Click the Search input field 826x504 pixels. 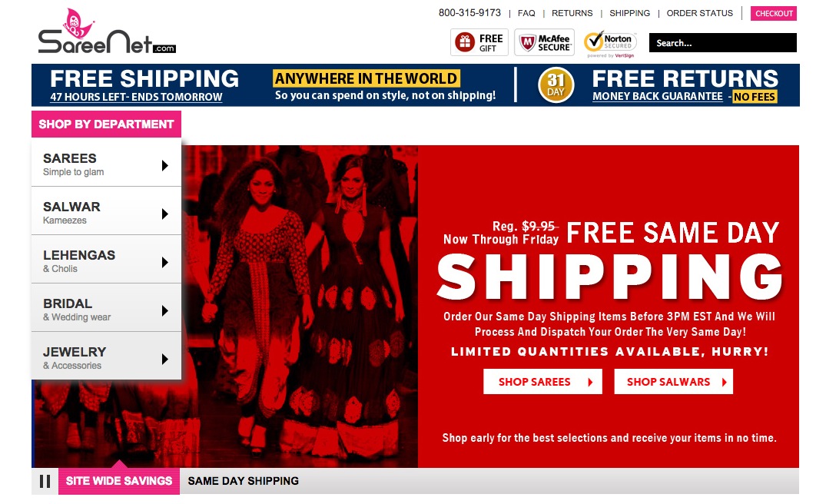pyautogui.click(x=723, y=43)
